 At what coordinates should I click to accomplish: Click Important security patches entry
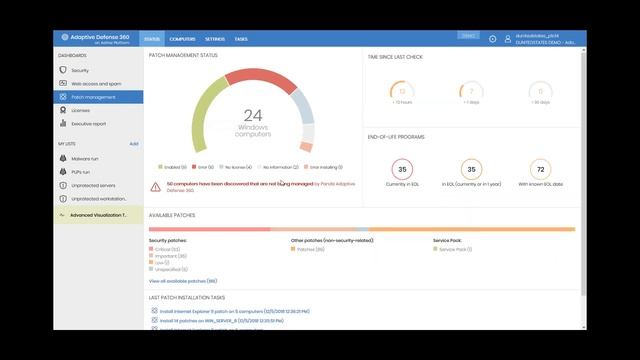point(168,256)
